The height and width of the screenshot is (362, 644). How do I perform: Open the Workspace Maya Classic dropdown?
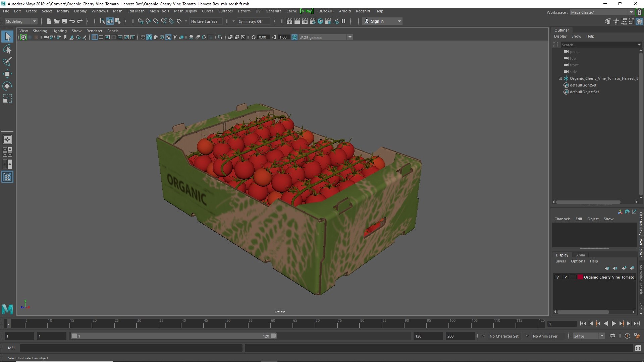coord(602,12)
